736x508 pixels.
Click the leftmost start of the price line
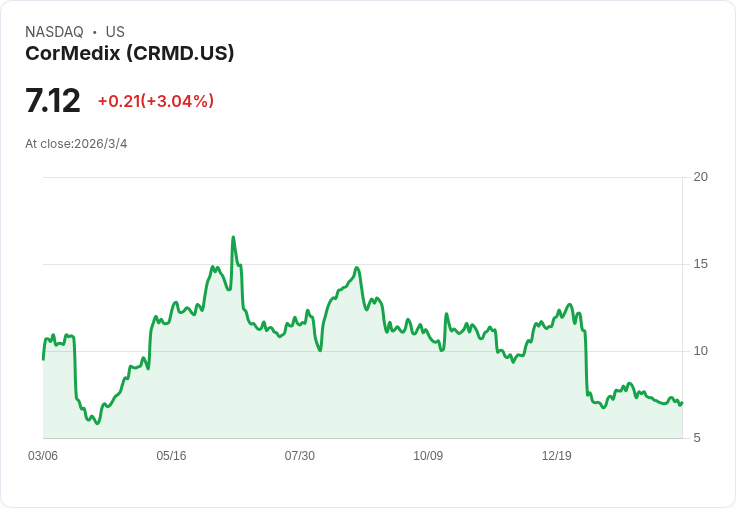click(43, 358)
